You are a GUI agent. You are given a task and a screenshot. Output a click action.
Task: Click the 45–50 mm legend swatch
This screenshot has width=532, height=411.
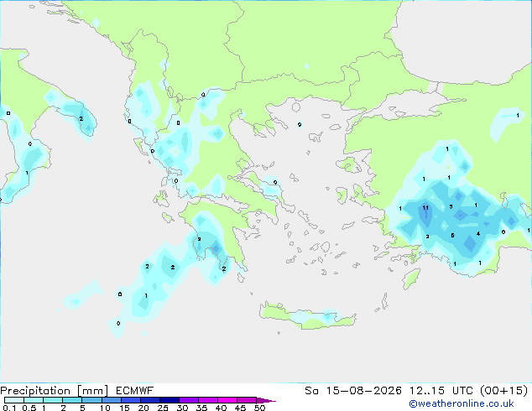point(247,400)
